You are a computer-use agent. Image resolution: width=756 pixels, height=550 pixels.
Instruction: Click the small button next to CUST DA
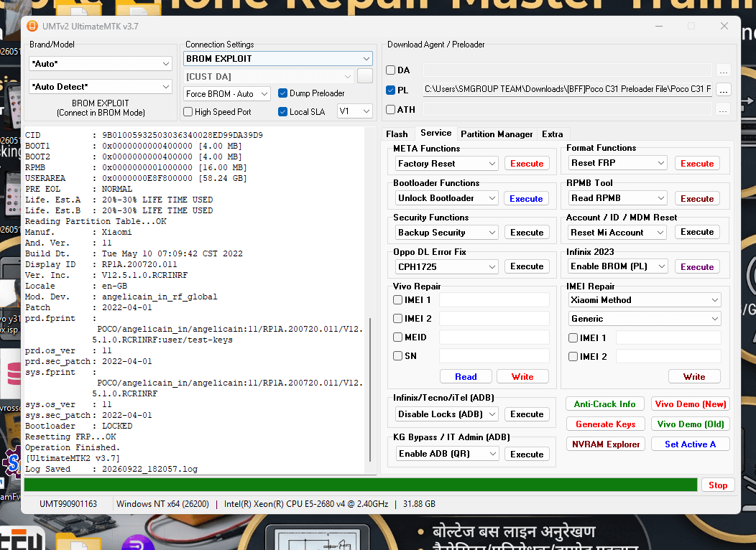click(365, 76)
